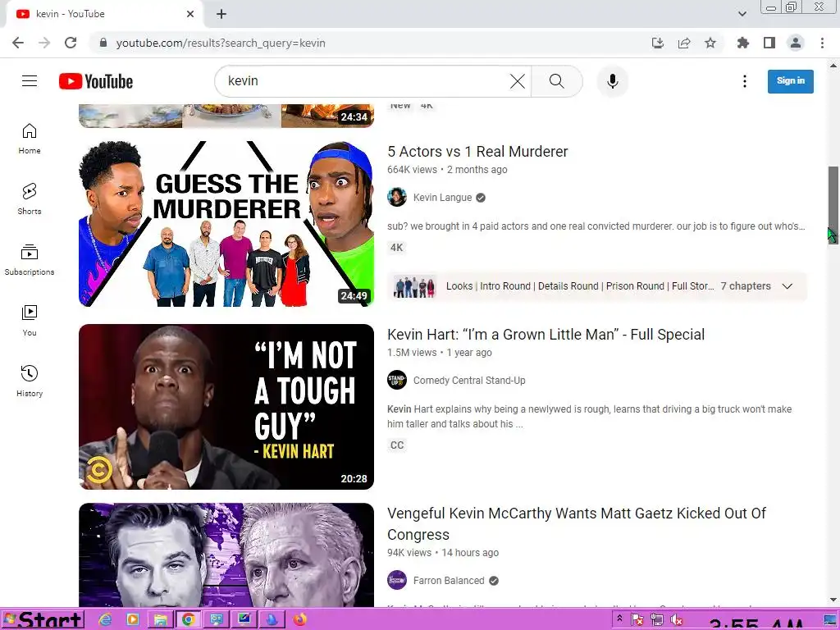840x630 pixels.
Task: Open a new browser tab
Action: (221, 14)
